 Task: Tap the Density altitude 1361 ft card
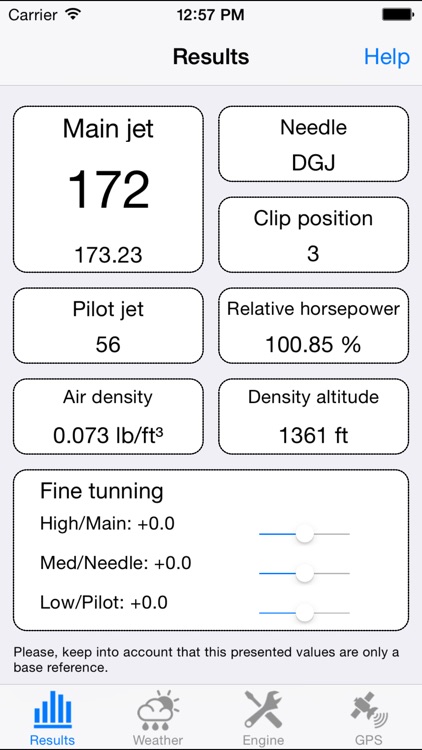tap(314, 417)
